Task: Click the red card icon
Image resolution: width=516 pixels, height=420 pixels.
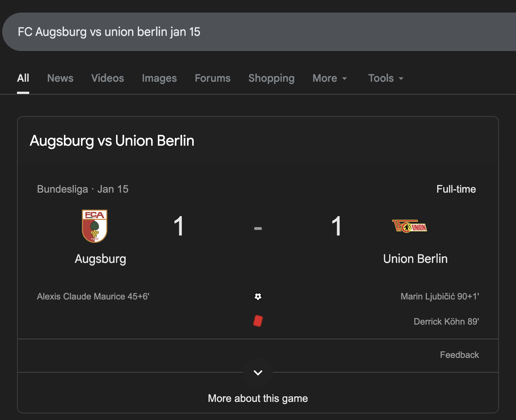Action: (258, 321)
